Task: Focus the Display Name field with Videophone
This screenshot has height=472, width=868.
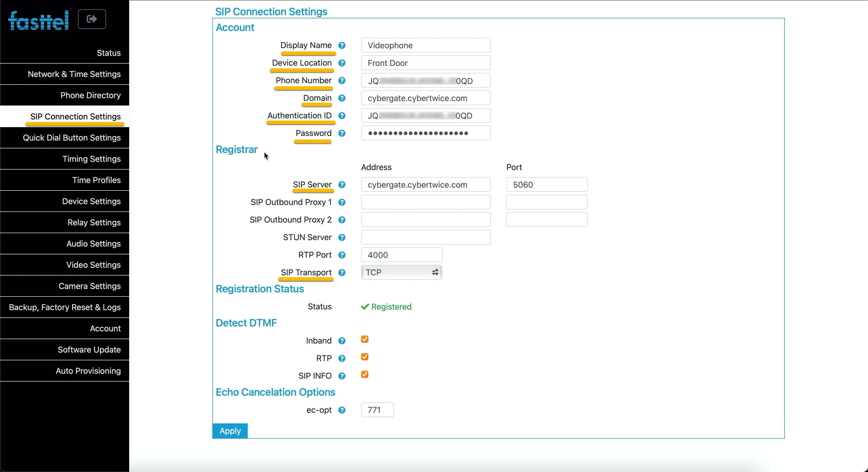Action: point(426,45)
